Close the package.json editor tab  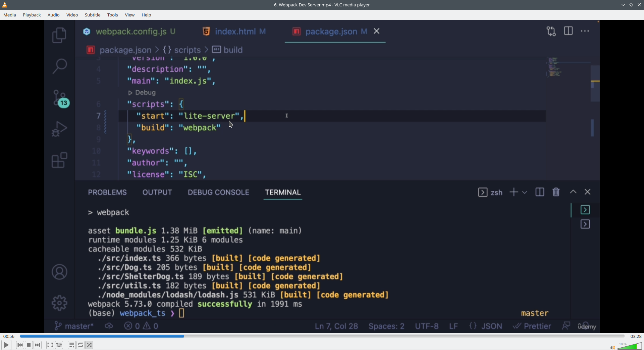click(377, 31)
